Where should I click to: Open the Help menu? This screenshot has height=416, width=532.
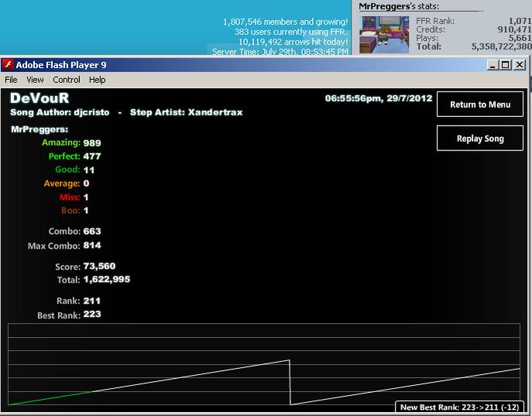tap(98, 80)
